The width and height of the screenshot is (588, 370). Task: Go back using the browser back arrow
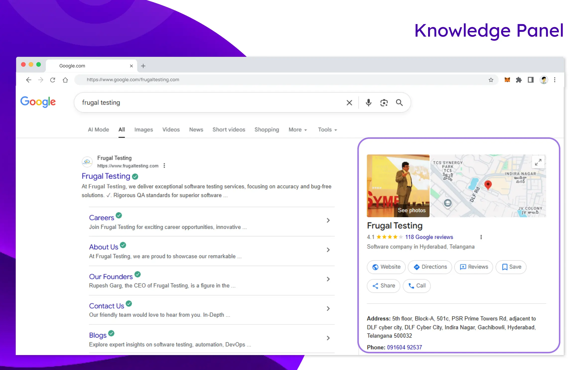(29, 80)
